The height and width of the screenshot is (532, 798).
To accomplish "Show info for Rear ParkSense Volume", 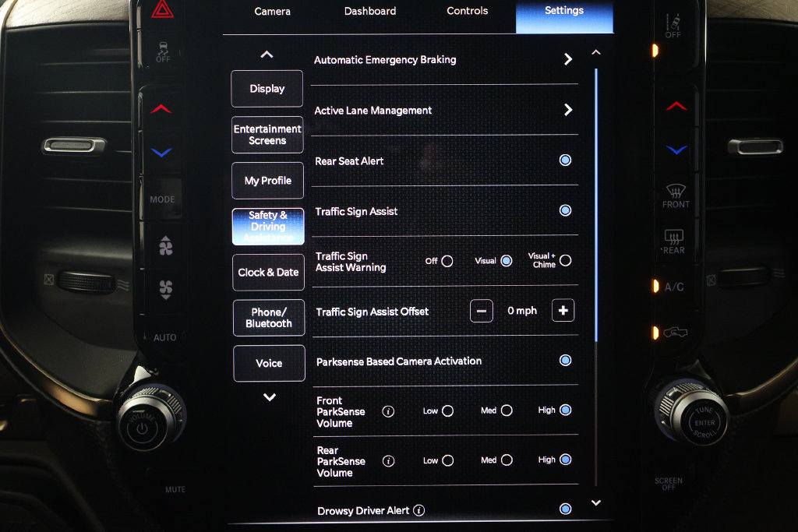I will point(389,461).
